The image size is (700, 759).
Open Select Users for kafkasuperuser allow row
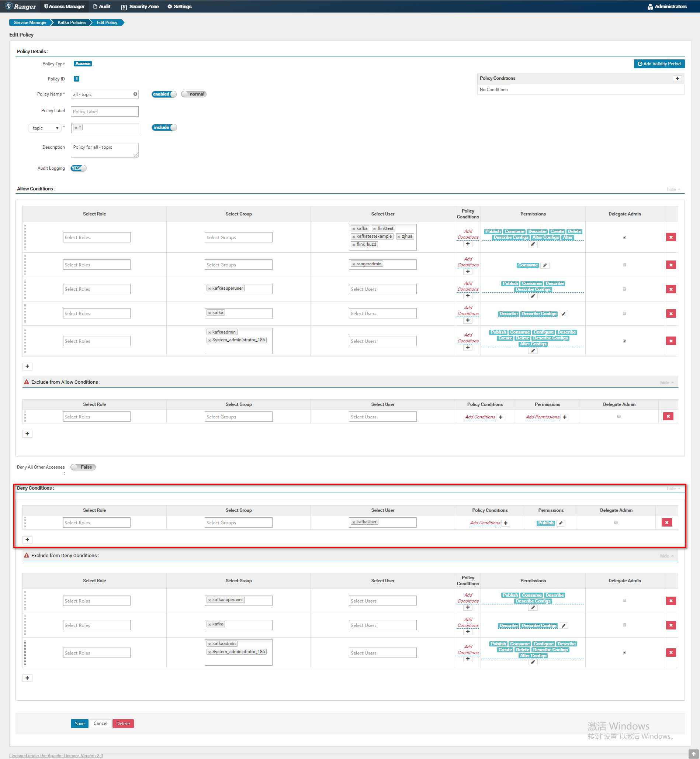pyautogui.click(x=382, y=289)
